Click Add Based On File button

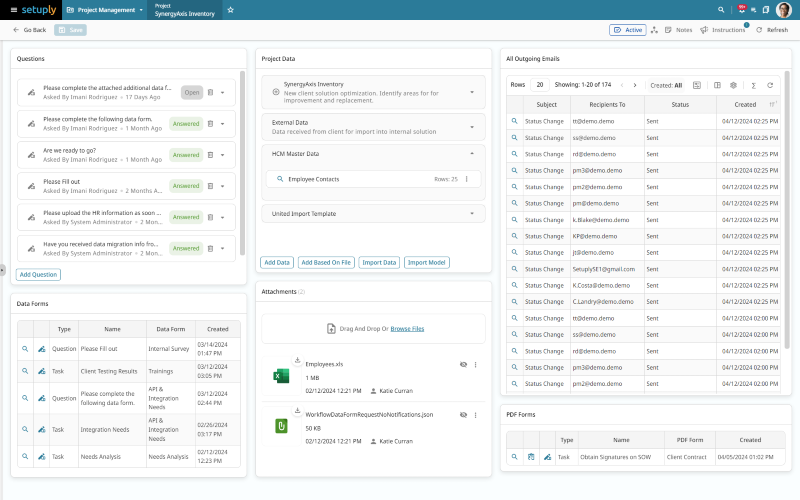(x=326, y=262)
